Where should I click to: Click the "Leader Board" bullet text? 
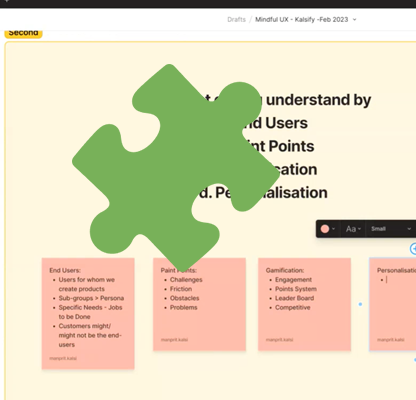point(294,298)
